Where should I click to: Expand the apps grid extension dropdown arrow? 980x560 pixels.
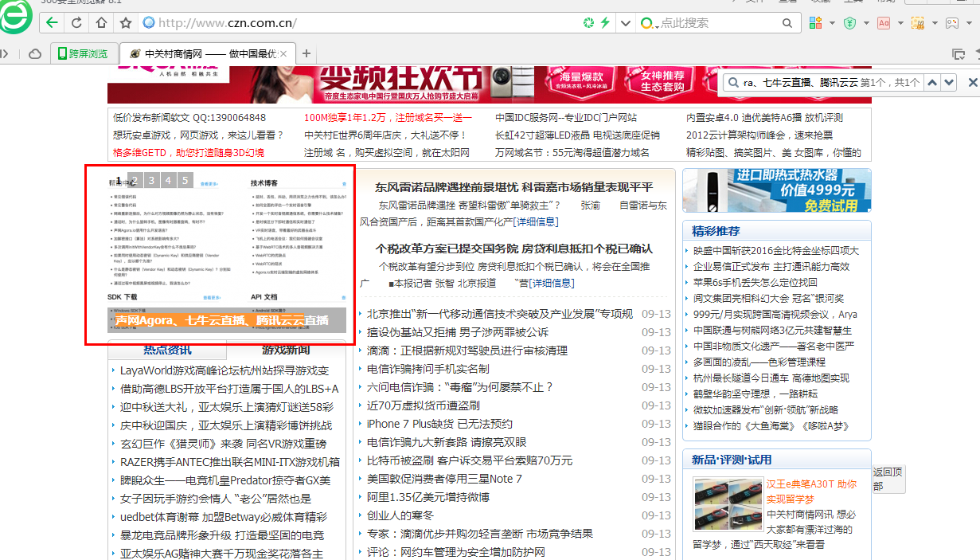830,23
